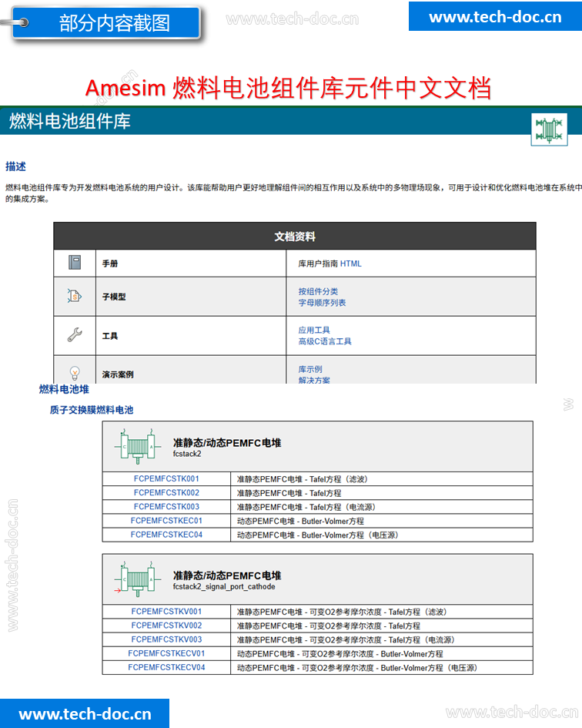The width and height of the screenshot is (582, 728).
Task: Open submodel FCPEMFCSTK001
Action: pos(166,478)
